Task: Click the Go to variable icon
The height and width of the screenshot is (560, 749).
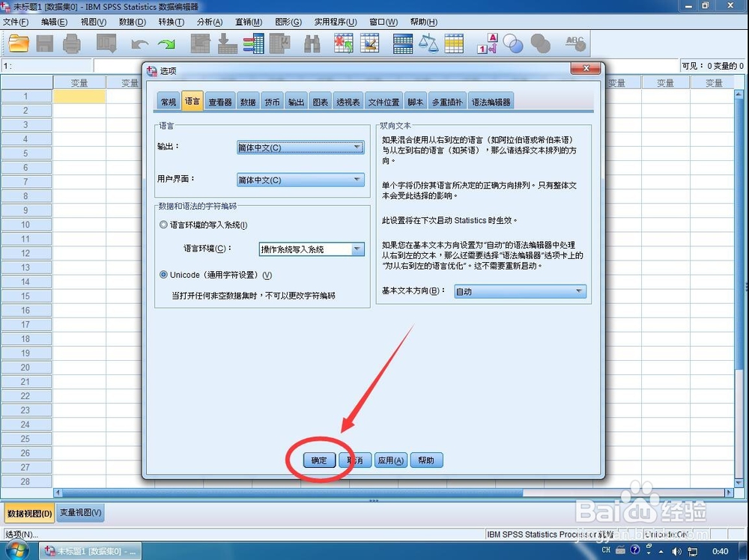Action: pos(228,43)
